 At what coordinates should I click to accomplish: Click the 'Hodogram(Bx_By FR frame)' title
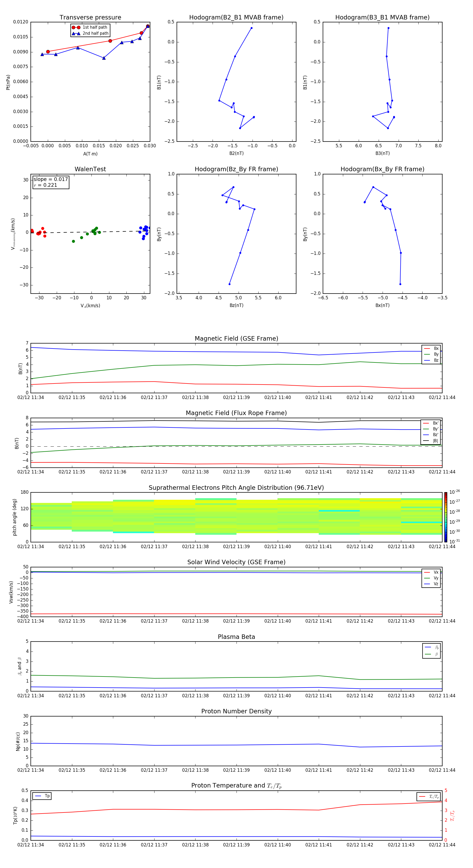[382, 169]
